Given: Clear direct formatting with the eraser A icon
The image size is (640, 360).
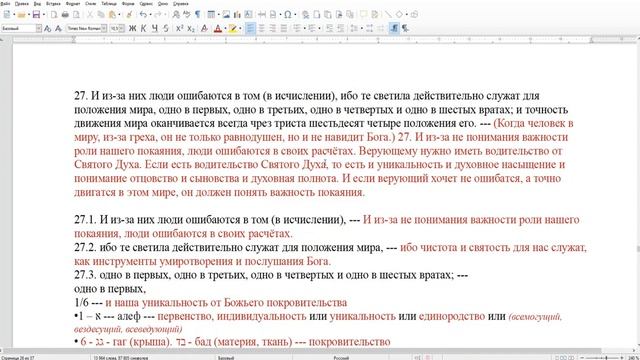Looking at the screenshot, I should click(x=204, y=29).
